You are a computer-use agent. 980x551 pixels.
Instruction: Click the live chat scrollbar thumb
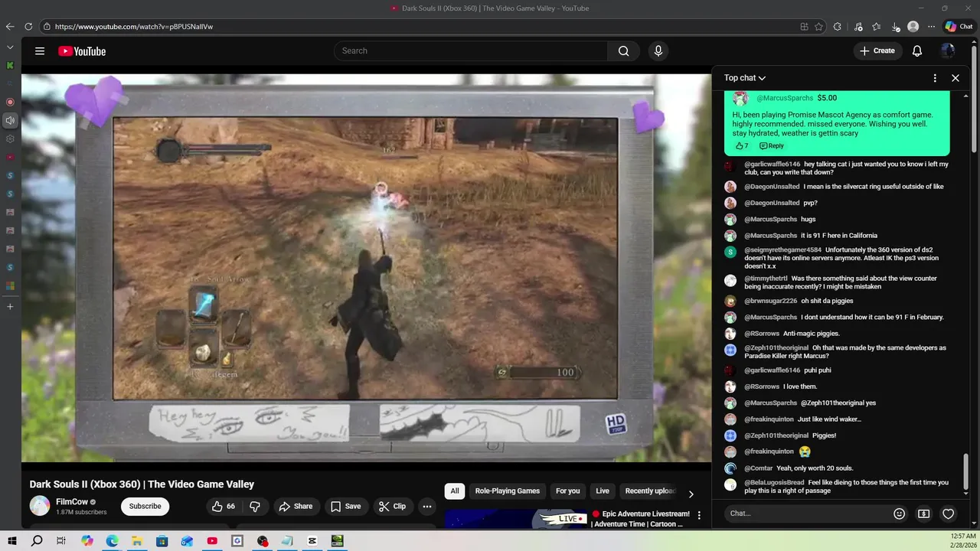tap(966, 471)
